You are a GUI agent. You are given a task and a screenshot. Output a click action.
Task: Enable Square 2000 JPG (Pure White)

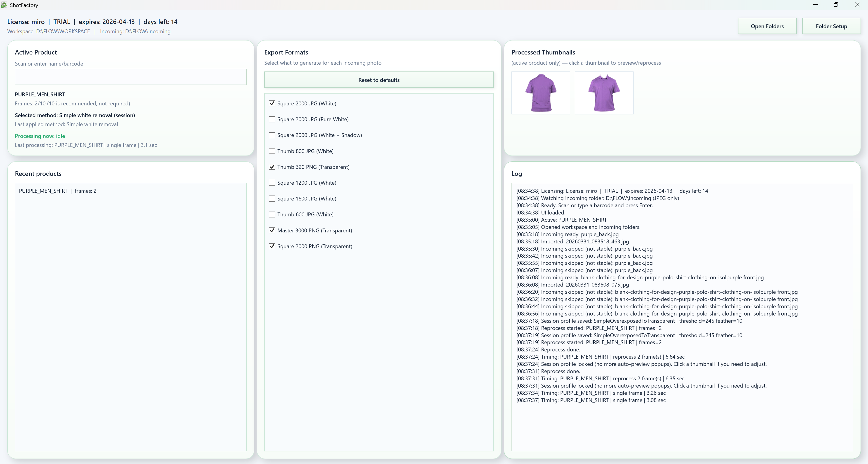pyautogui.click(x=272, y=119)
